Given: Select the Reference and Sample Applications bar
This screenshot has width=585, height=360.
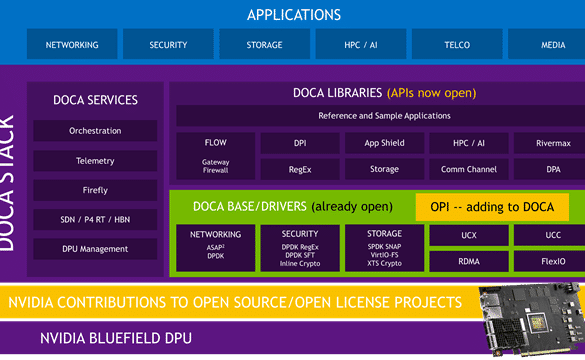Looking at the screenshot, I should (381, 116).
